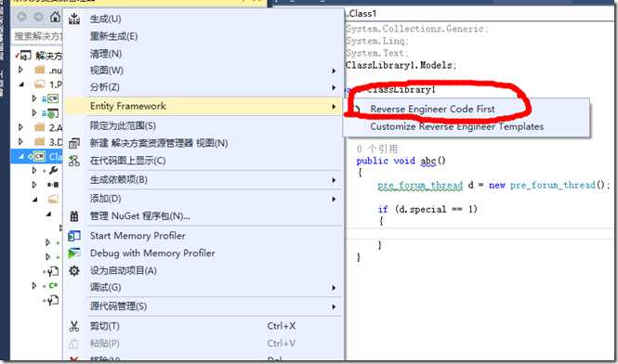Choose 剪切(T) Ctrl+X item
This screenshot has width=618, height=364.
click(x=203, y=326)
